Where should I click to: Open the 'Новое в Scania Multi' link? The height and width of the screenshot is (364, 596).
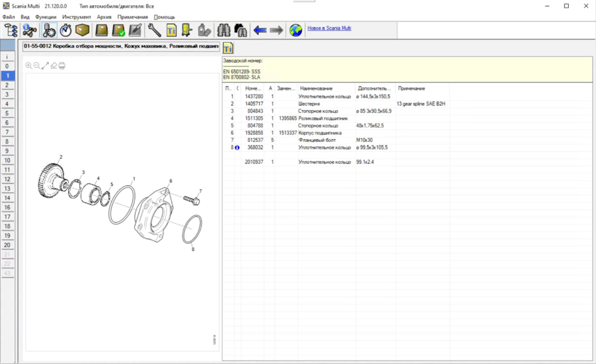click(x=330, y=28)
